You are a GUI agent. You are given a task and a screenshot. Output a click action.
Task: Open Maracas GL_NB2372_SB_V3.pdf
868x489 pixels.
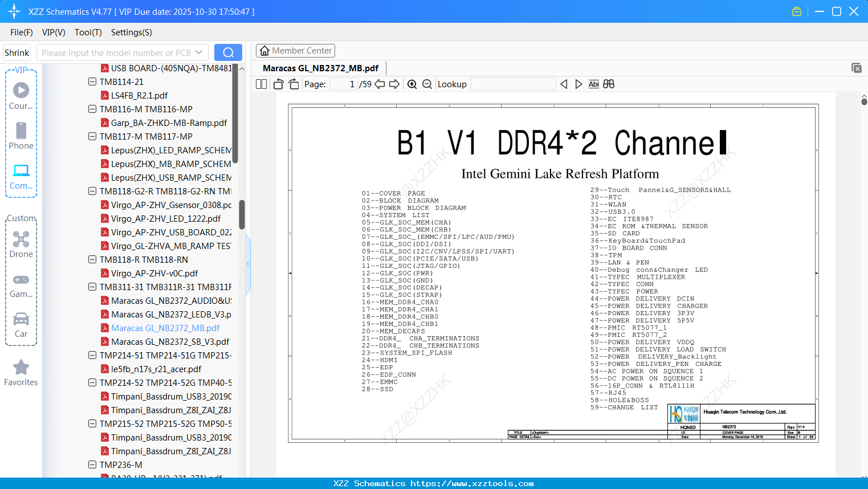[170, 341]
